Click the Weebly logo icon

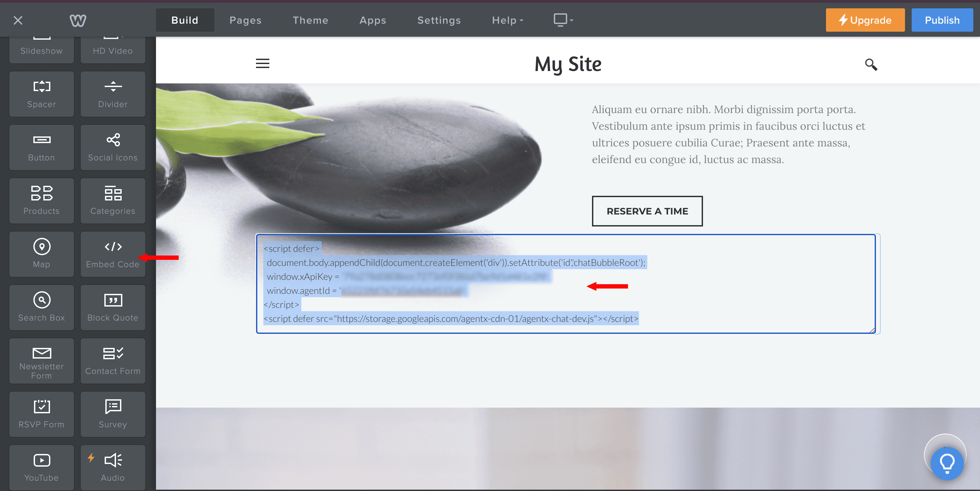[x=78, y=20]
